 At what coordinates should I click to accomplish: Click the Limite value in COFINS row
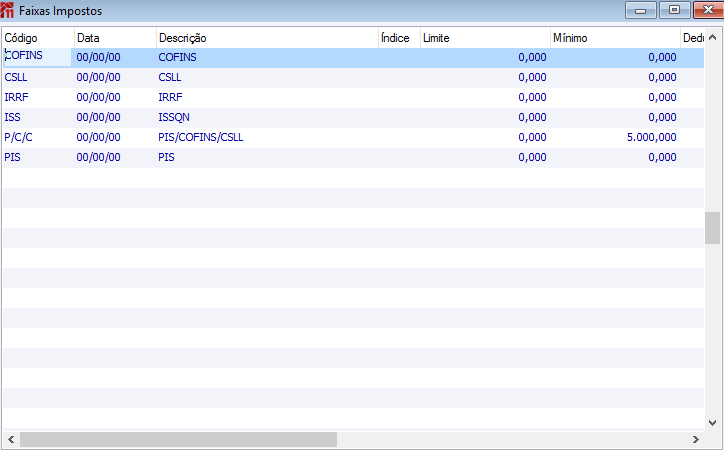pos(532,57)
